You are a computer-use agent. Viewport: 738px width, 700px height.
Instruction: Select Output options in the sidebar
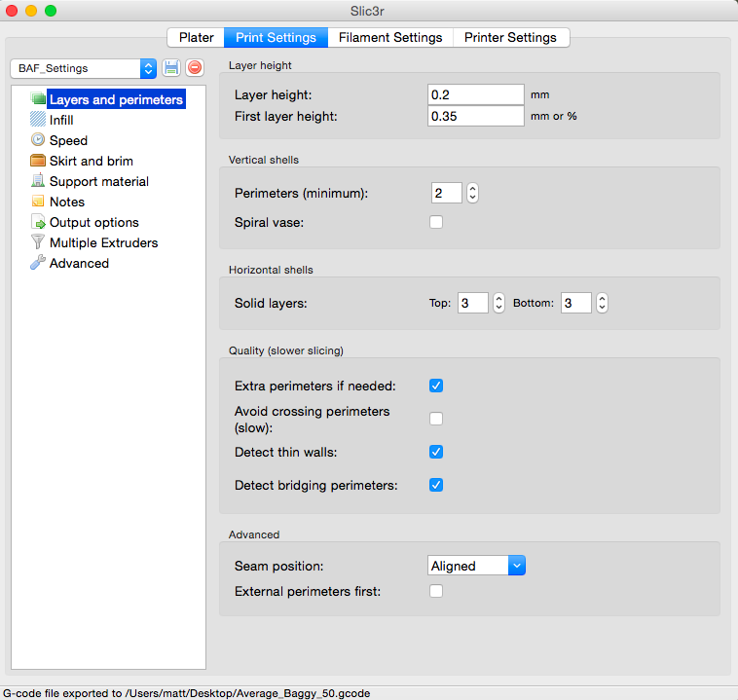click(93, 222)
